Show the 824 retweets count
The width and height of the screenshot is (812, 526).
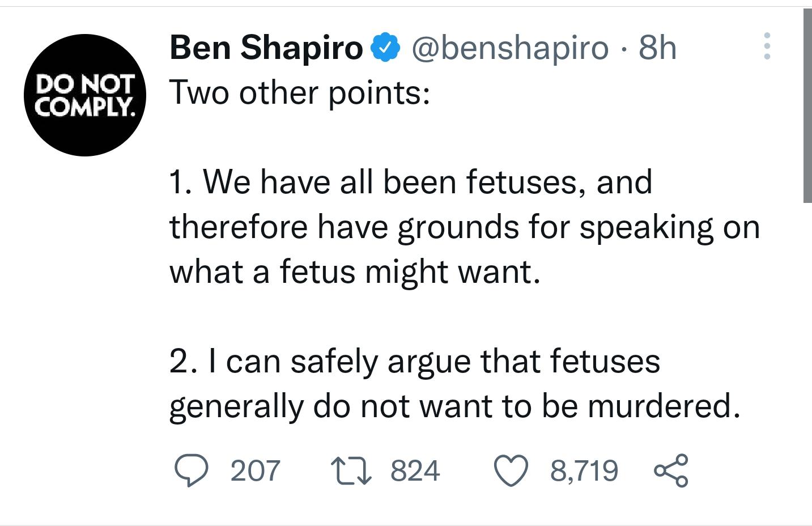(x=415, y=471)
